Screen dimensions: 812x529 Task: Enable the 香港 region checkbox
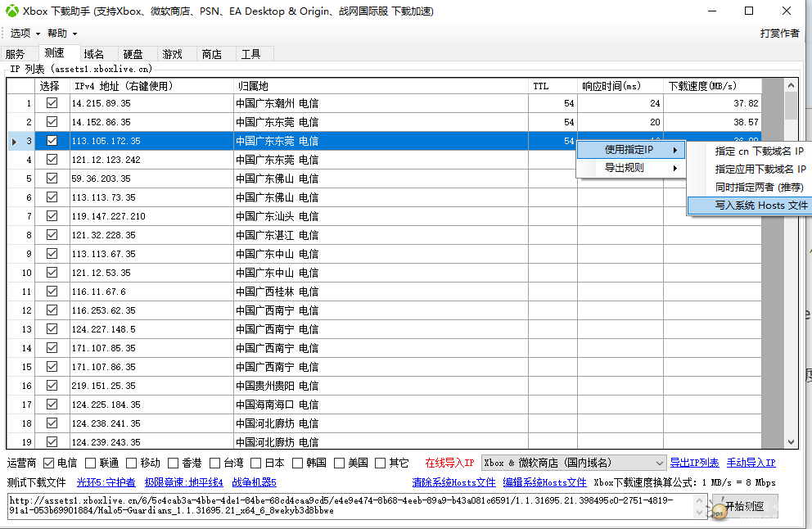click(172, 463)
